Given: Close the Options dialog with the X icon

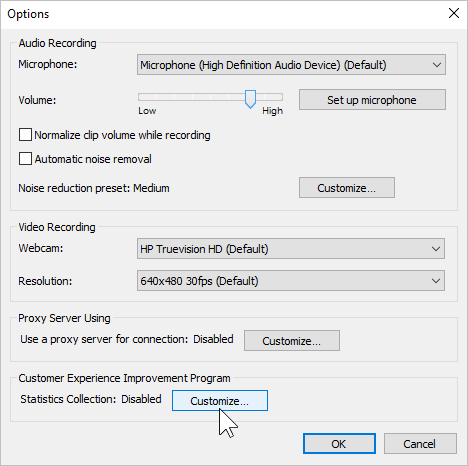Looking at the screenshot, I should (x=454, y=13).
